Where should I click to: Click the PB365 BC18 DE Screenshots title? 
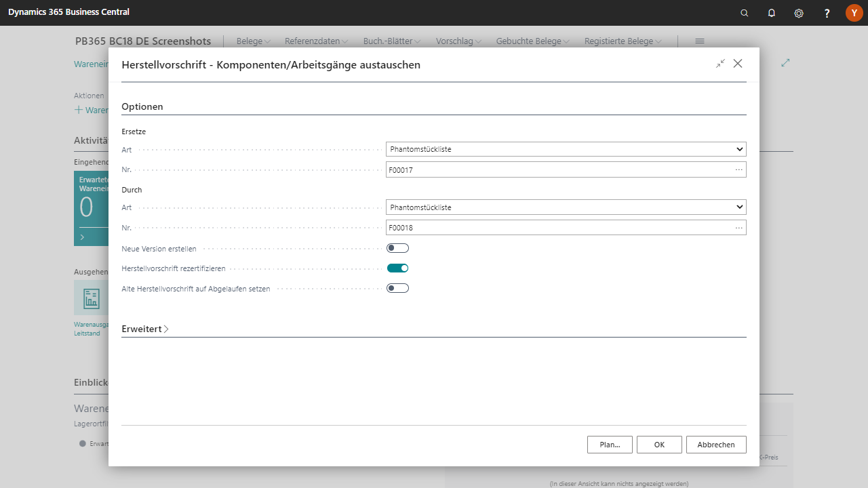pyautogui.click(x=143, y=41)
